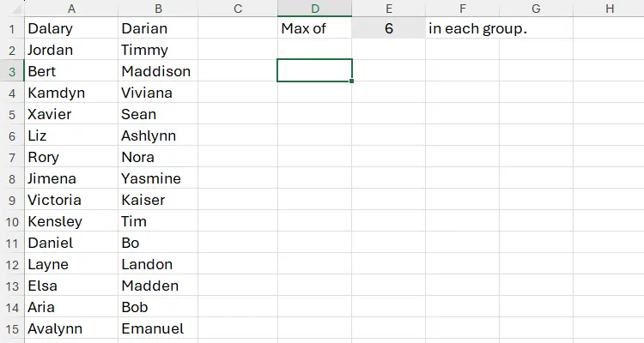
Task: Click the active cell D3
Action: click(314, 71)
